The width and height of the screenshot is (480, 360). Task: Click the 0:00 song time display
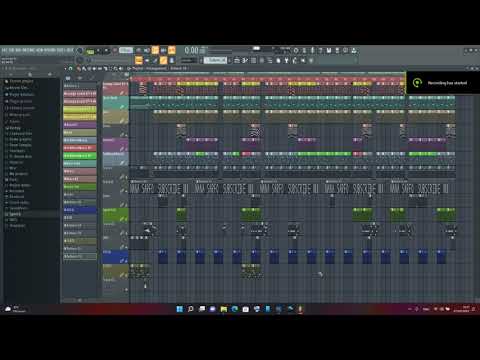(191, 50)
